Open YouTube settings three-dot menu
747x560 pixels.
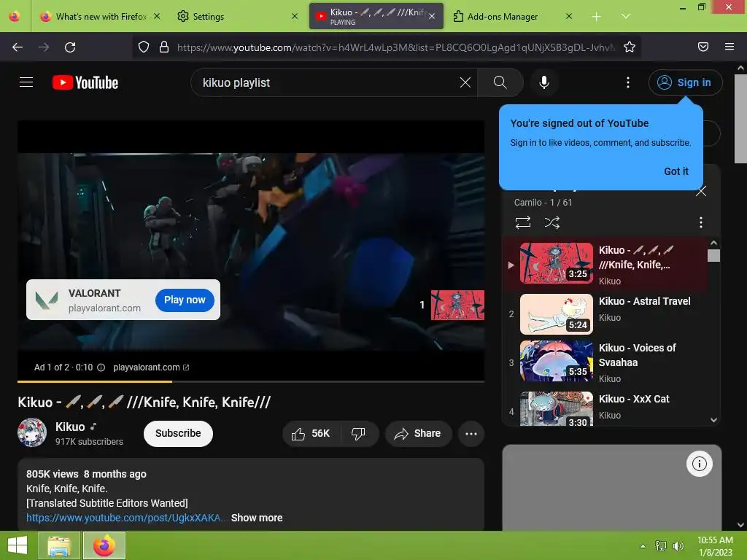pyautogui.click(x=628, y=82)
